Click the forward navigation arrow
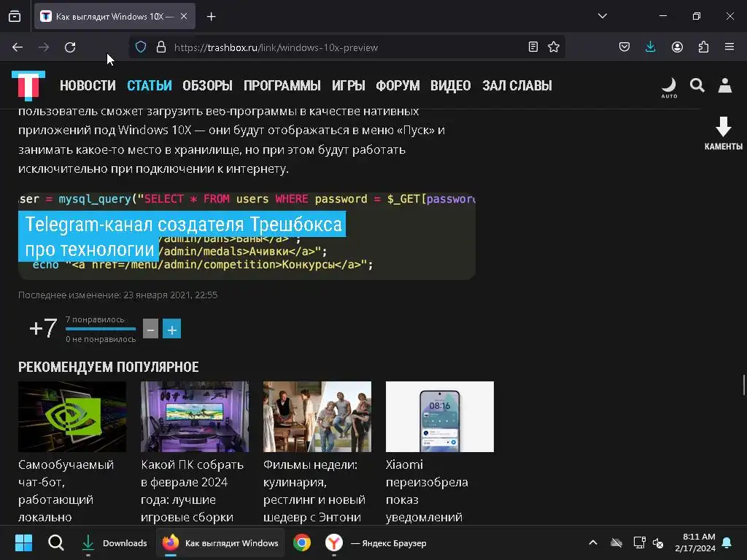The width and height of the screenshot is (747, 560). (44, 47)
